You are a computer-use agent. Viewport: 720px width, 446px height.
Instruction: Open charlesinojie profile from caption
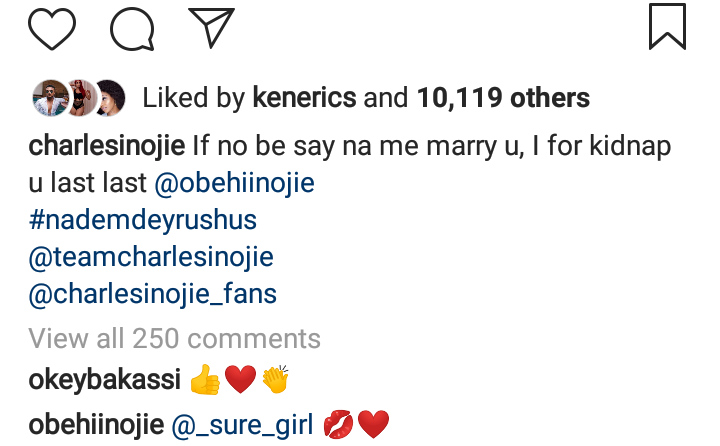(107, 148)
